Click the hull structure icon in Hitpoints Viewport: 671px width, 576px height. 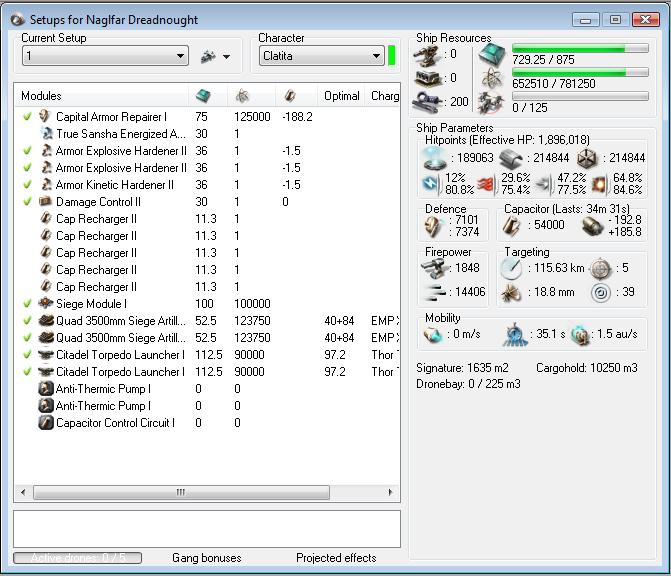click(586, 159)
